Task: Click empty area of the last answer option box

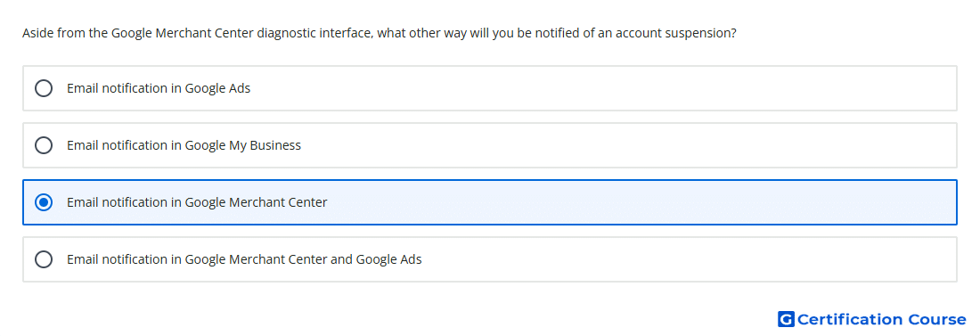Action: (x=688, y=259)
